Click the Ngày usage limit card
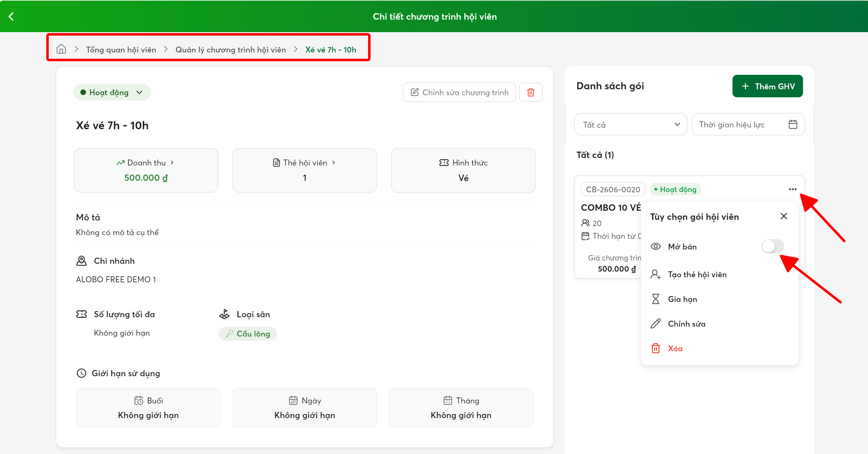 (x=305, y=407)
